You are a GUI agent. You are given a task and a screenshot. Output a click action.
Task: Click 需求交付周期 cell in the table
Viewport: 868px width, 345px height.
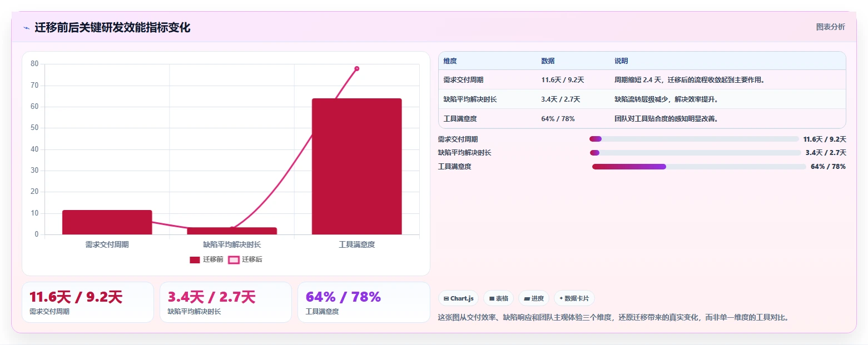pyautogui.click(x=463, y=80)
